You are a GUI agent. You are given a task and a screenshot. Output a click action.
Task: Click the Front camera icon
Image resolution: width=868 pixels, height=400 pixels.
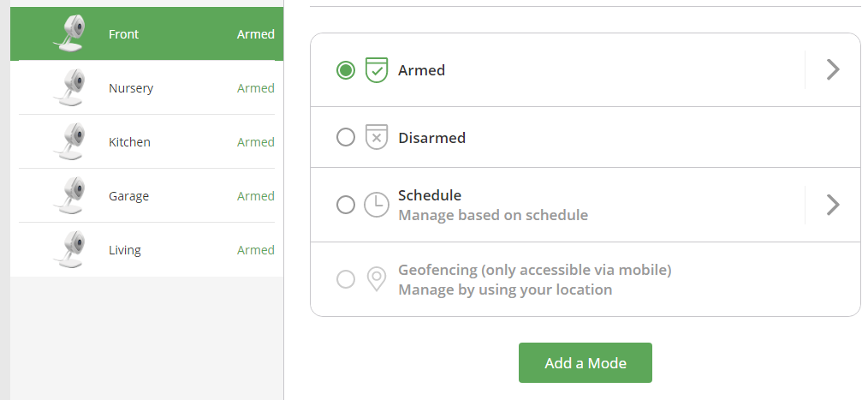click(71, 34)
